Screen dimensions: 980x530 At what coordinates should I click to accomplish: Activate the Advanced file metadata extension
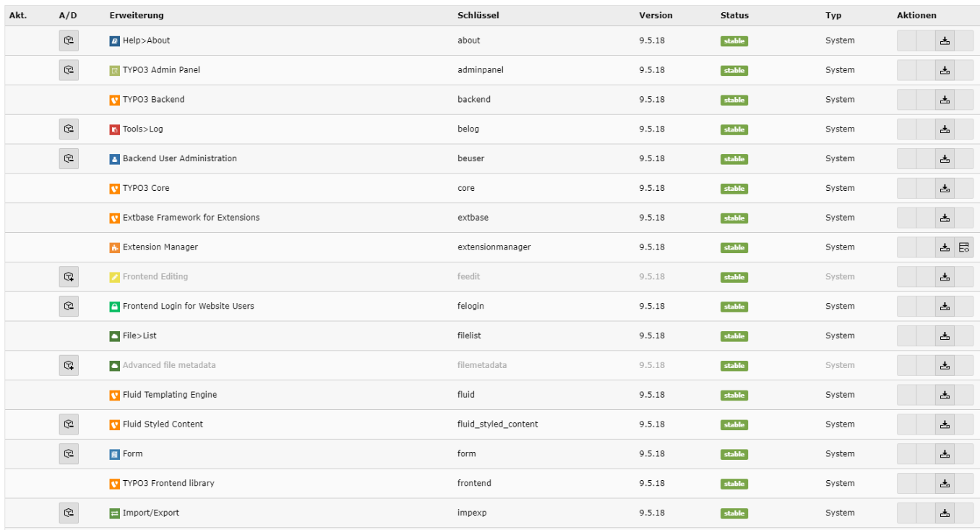click(69, 365)
